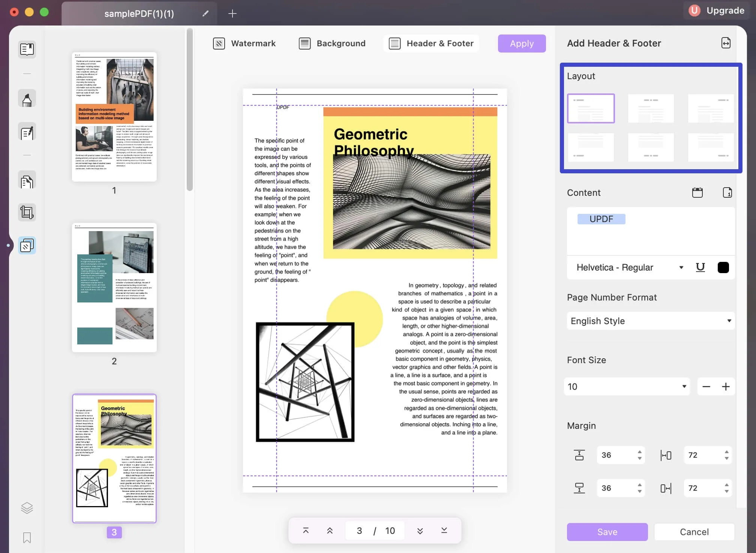The width and height of the screenshot is (756, 553).
Task: Insert date using Content calendar icon
Action: coord(697,192)
